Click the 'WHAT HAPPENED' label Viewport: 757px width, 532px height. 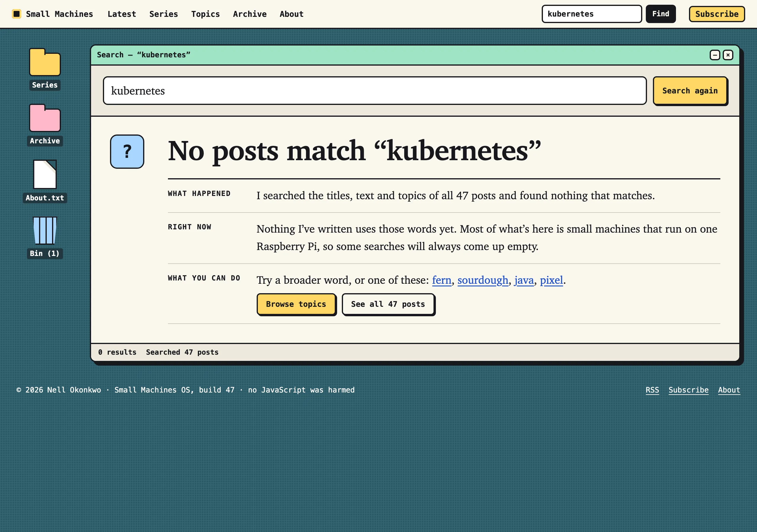click(199, 194)
